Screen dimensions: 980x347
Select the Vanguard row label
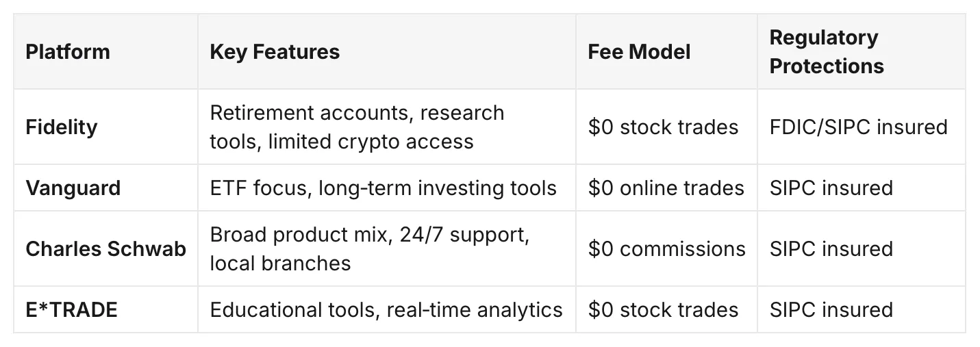tap(73, 188)
